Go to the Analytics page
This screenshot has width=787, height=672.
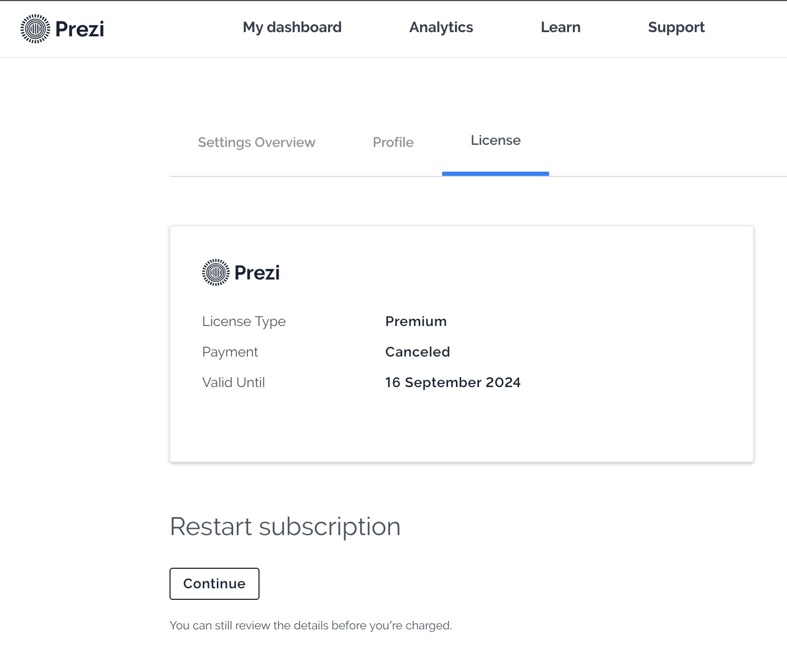[x=441, y=27]
